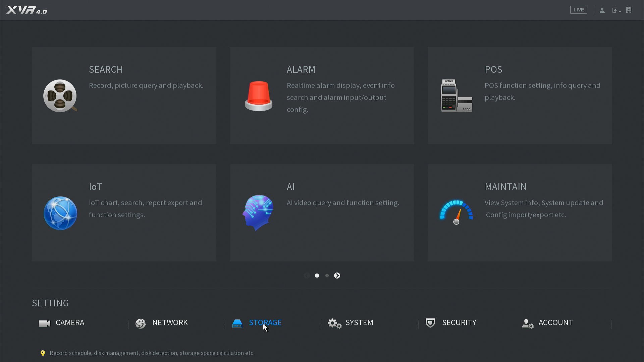Click the blue storage disk icon
The image size is (644, 362).
tap(237, 323)
